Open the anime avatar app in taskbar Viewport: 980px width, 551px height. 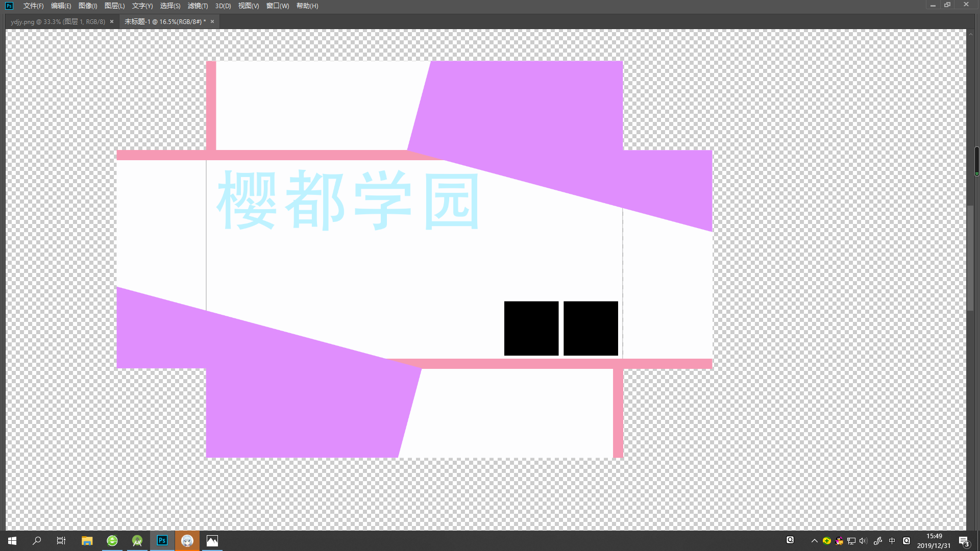(x=187, y=541)
